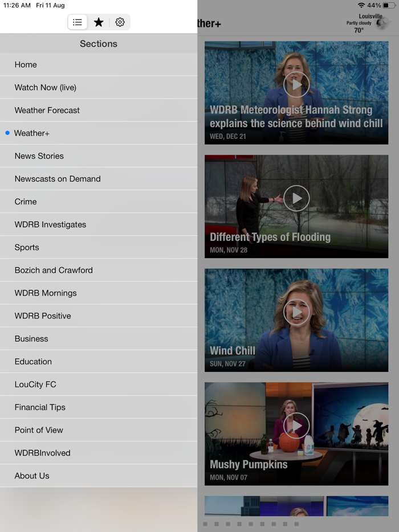Screen dimensions: 399x532
Task: Open the Financial Tips section
Action: coord(99,407)
